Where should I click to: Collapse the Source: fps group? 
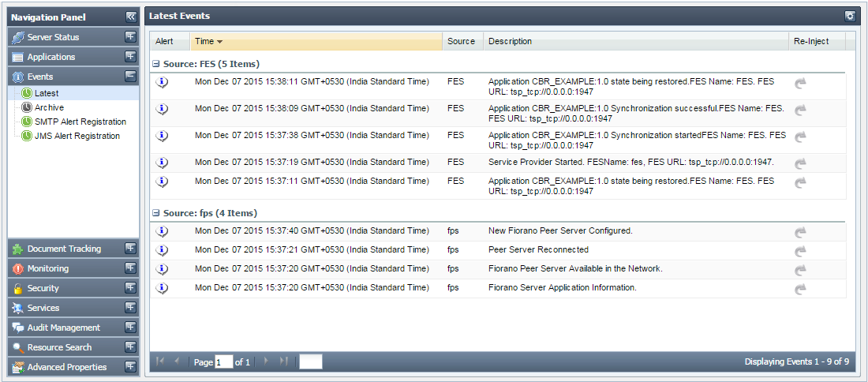156,213
